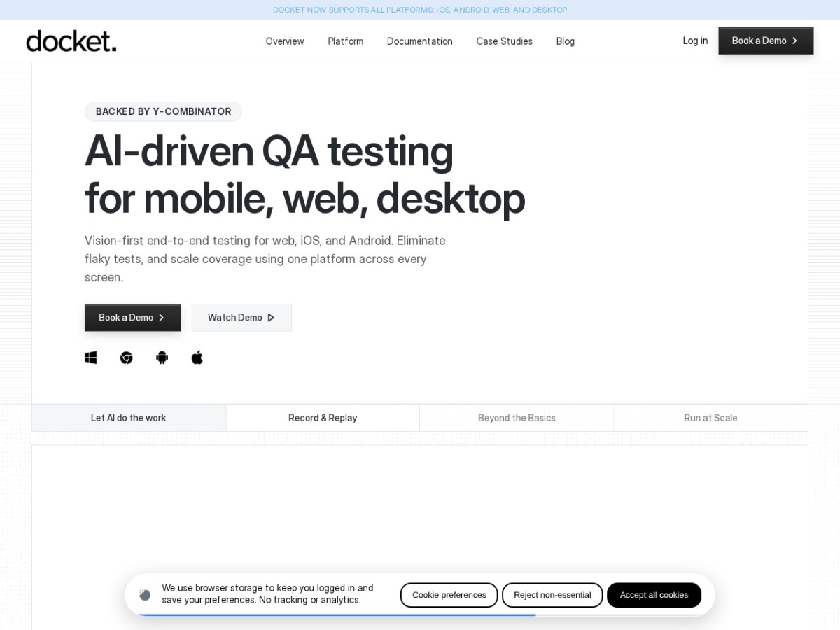The height and width of the screenshot is (630, 840).
Task: Switch to the Record & Replay tab
Action: [323, 418]
